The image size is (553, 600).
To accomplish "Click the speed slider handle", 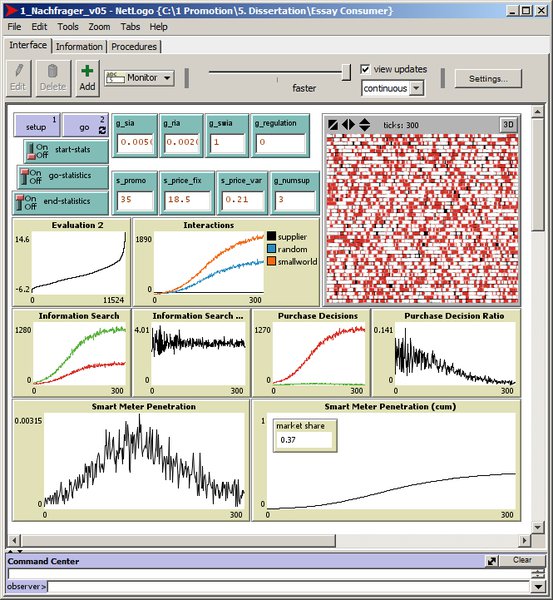I will (x=346, y=72).
